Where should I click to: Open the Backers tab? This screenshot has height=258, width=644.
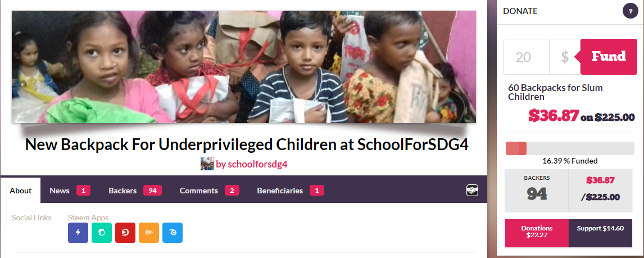coord(135,191)
